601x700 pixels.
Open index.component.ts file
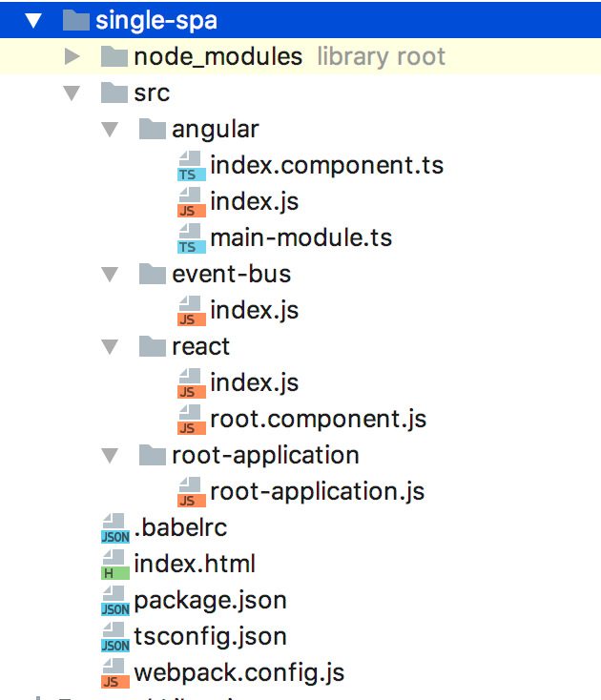(327, 166)
